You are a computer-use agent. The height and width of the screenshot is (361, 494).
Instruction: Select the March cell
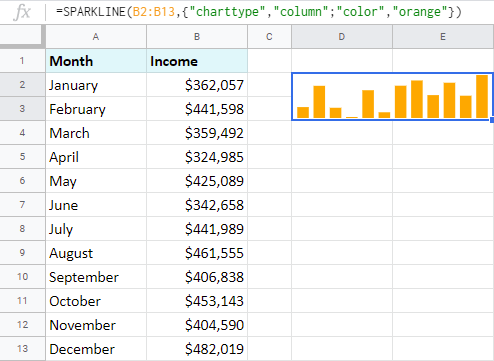(x=96, y=133)
